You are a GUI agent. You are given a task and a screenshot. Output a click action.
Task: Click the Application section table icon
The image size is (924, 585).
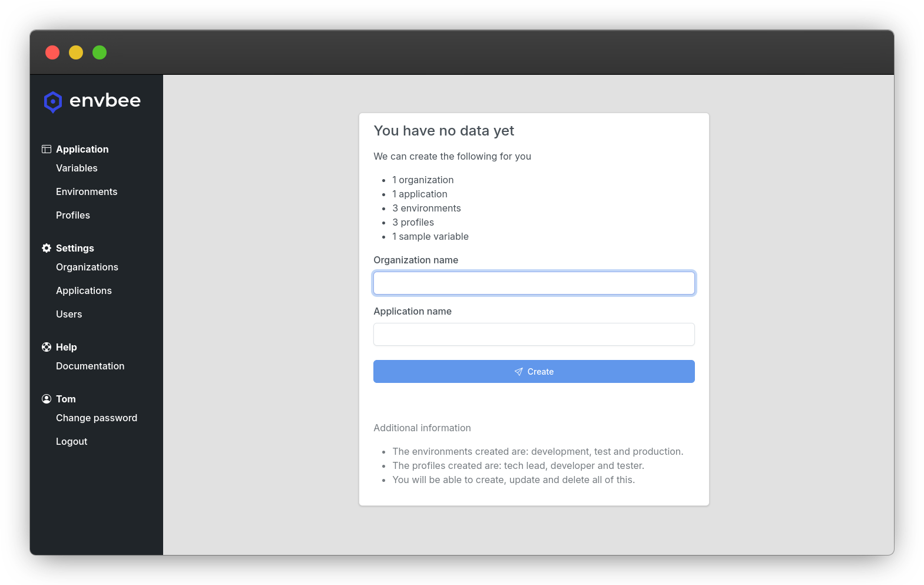[x=47, y=149]
